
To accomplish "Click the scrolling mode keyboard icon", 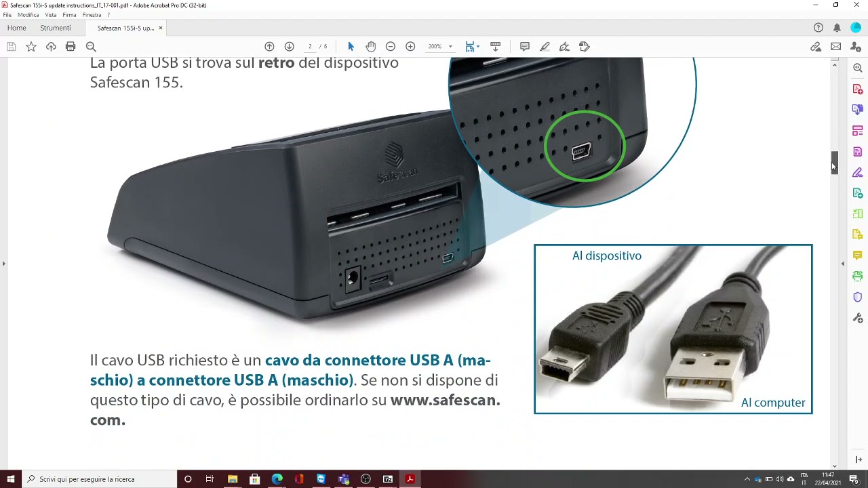I will pos(496,47).
